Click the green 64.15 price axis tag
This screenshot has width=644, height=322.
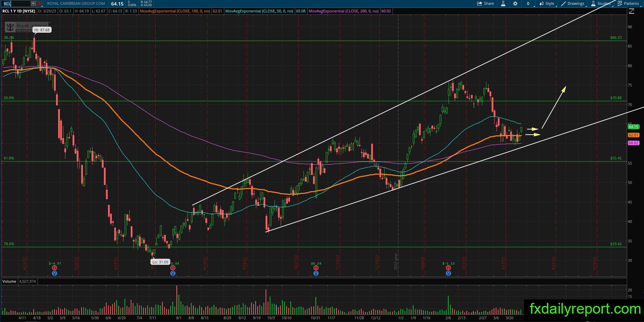633,127
